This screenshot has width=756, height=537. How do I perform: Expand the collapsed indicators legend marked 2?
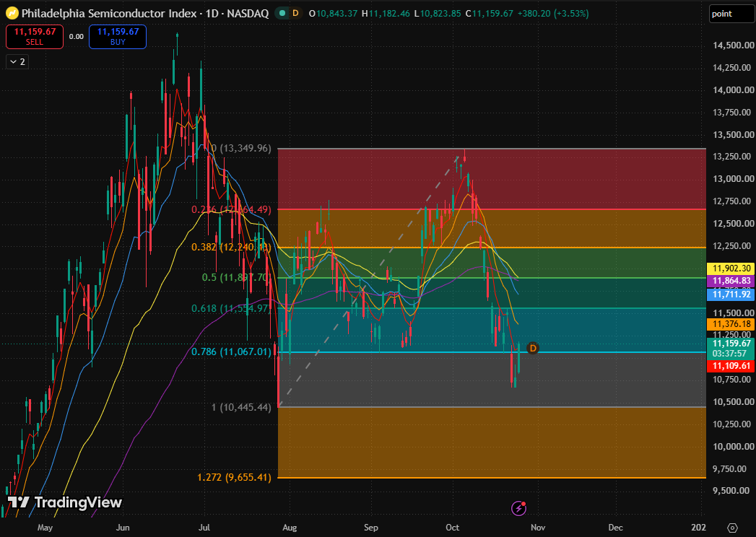click(x=17, y=61)
